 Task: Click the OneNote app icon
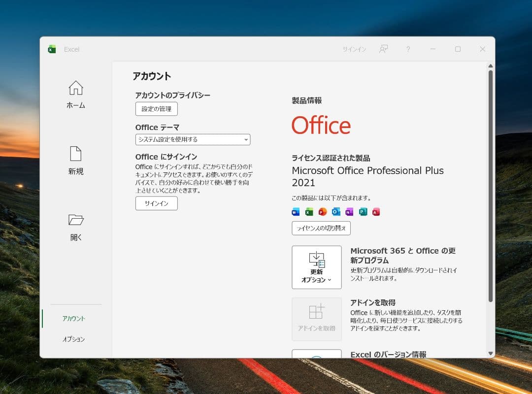[349, 212]
